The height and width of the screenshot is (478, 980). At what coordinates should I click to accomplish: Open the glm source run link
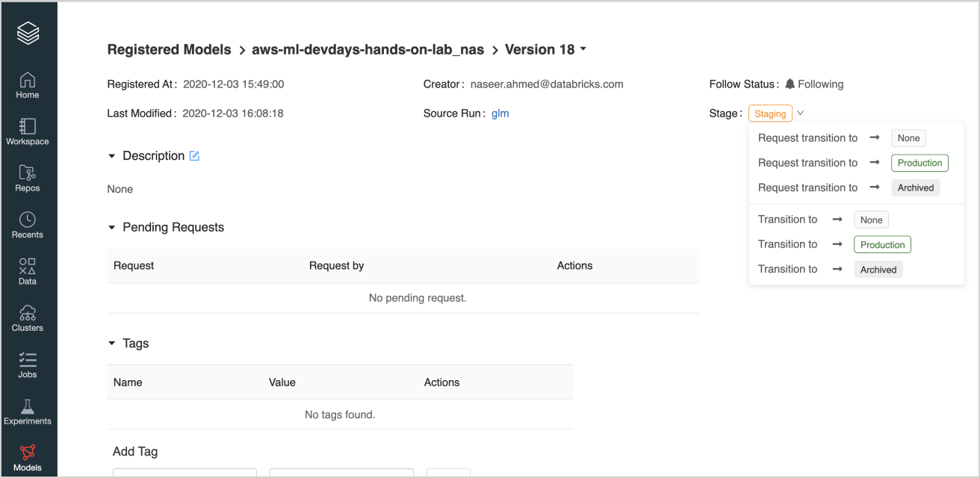[500, 114]
